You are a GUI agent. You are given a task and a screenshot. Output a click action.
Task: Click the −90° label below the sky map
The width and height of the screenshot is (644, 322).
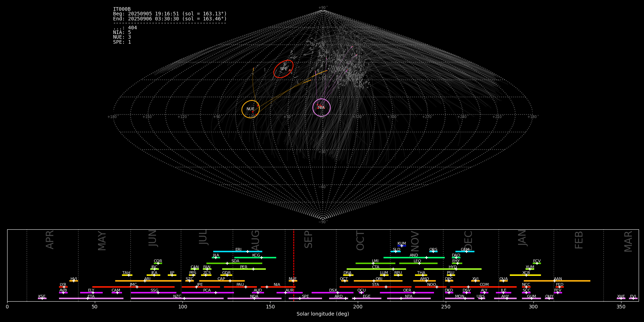tap(323, 222)
